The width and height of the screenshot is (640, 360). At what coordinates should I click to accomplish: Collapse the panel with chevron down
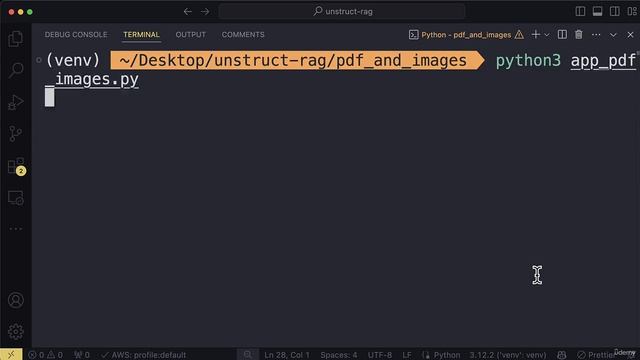tap(613, 35)
